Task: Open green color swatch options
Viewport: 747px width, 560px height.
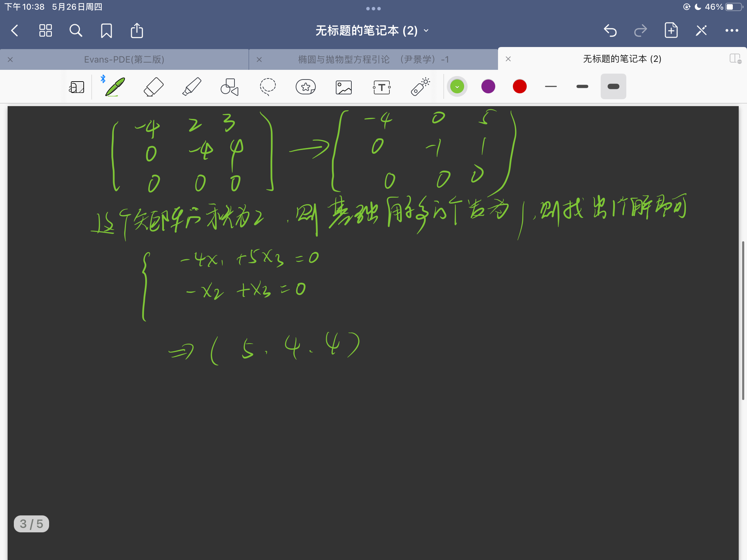Action: [457, 86]
